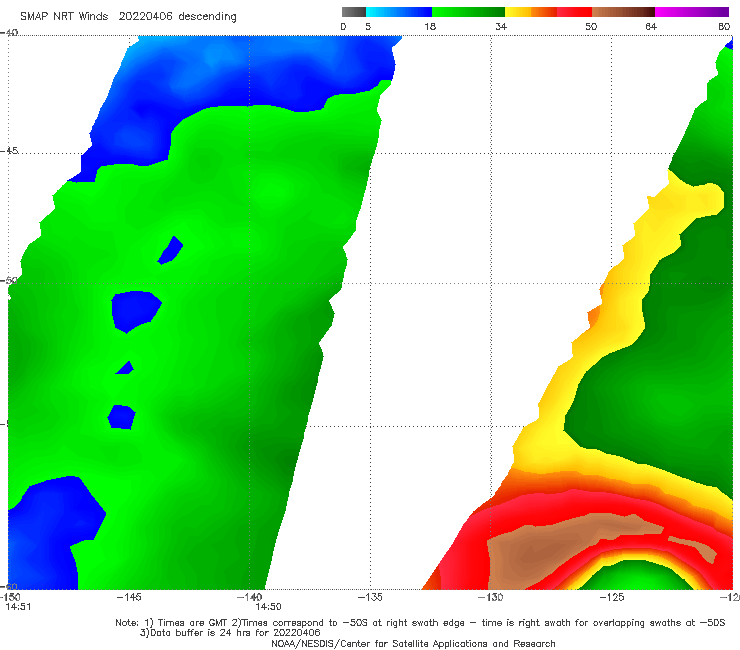The image size is (740, 650).
Task: Click the color bar label '64'
Action: click(651, 27)
